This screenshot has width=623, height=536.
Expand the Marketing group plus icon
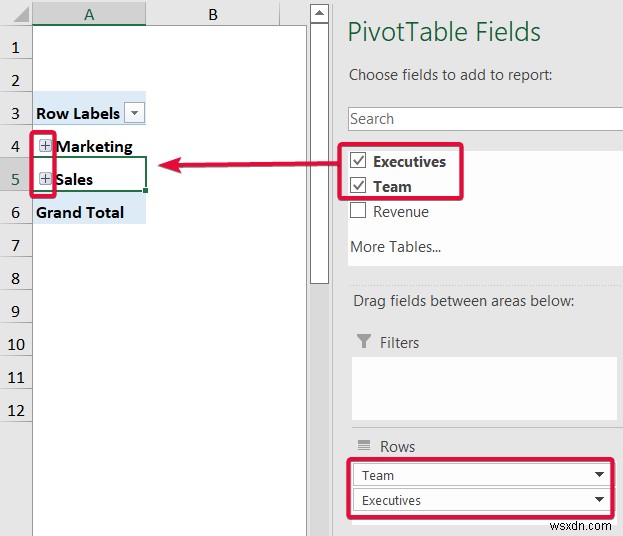coord(45,146)
